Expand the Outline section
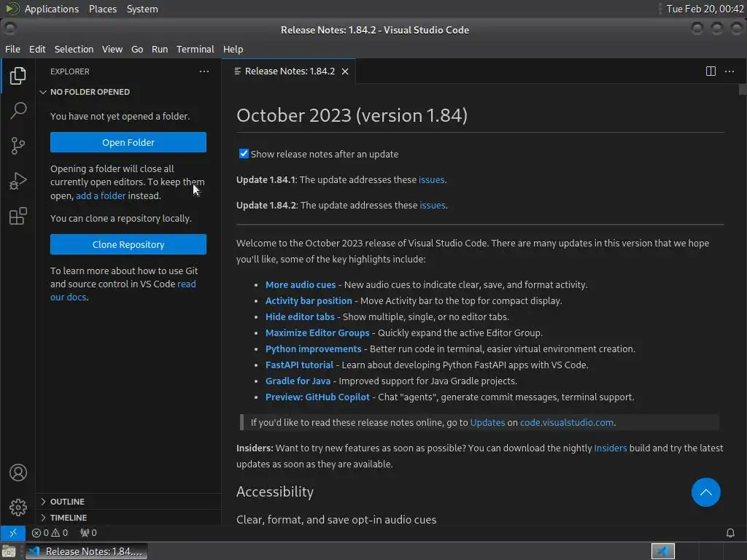The image size is (747, 560). click(x=67, y=502)
